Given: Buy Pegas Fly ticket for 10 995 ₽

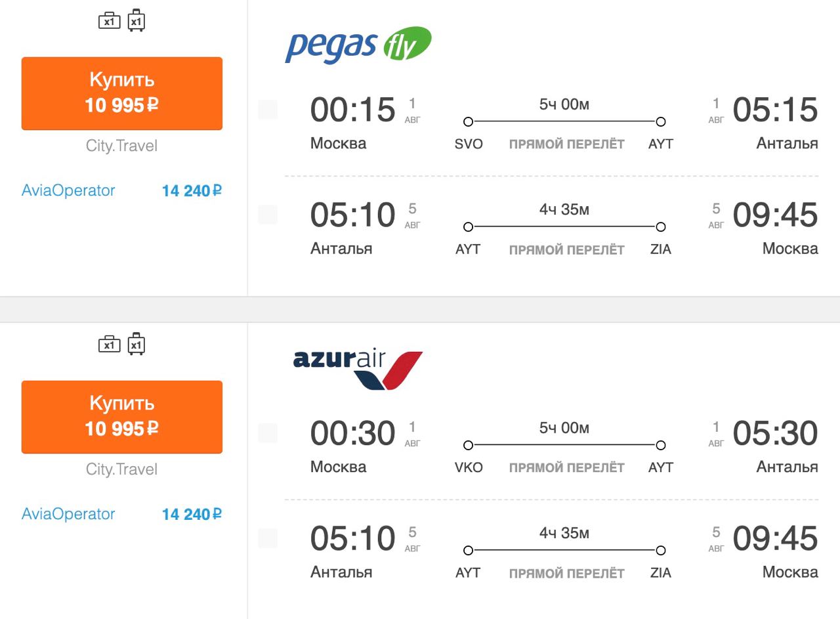Looking at the screenshot, I should tap(122, 93).
